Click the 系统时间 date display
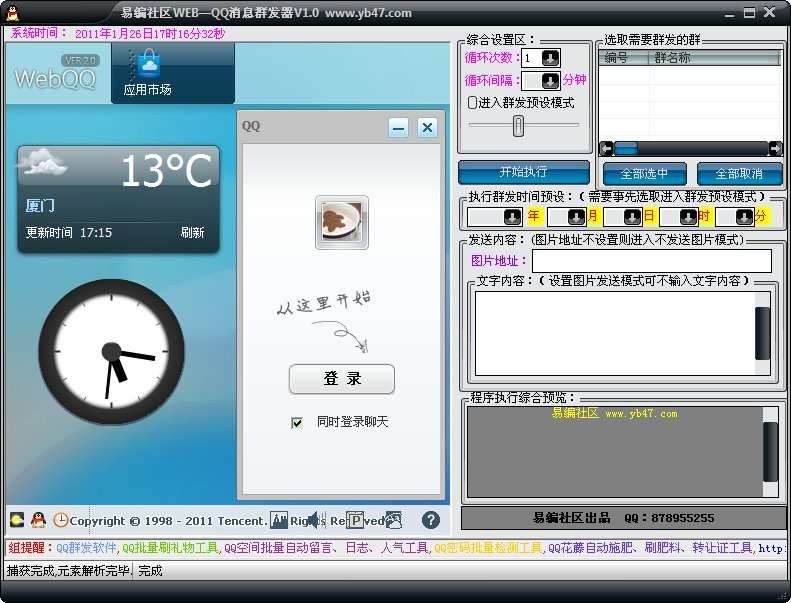The image size is (791, 603). point(150,34)
